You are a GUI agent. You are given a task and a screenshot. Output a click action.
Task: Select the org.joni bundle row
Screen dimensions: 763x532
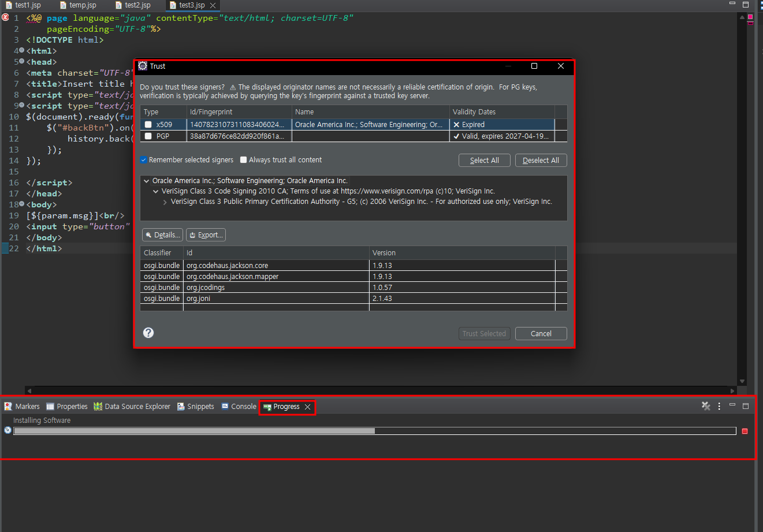click(353, 299)
